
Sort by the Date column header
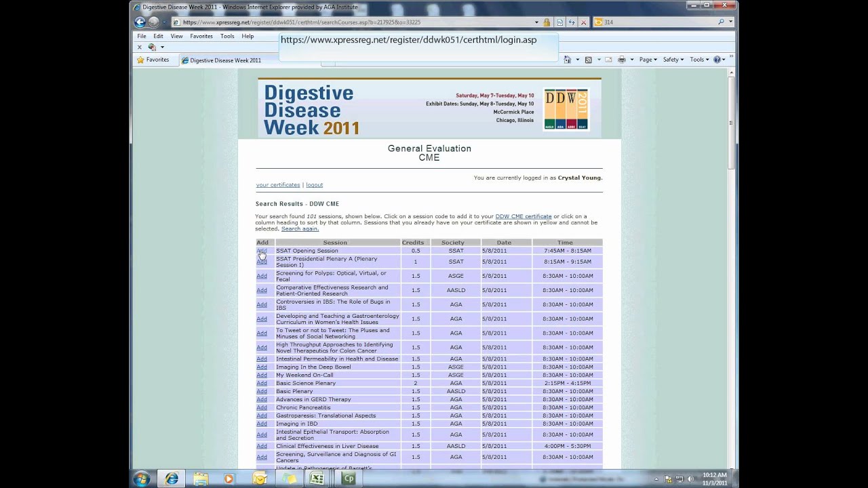click(x=504, y=243)
